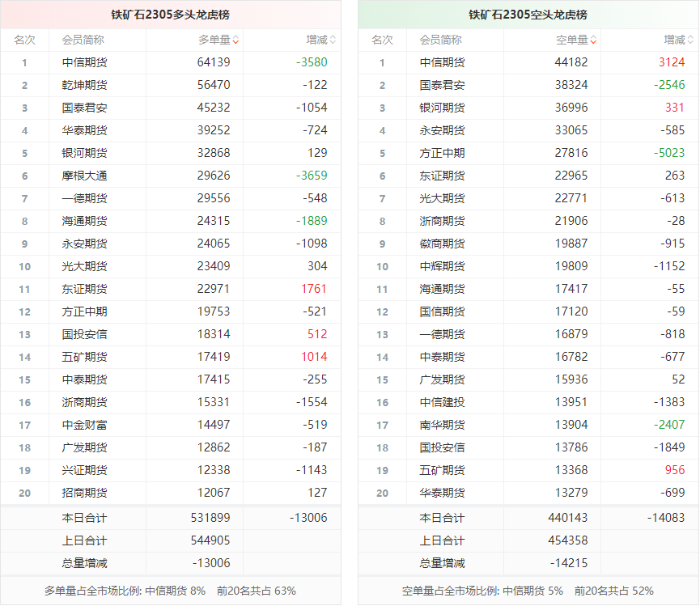Click 会员简称 header in 空头 table
This screenshot has height=606, width=700.
click(x=441, y=40)
